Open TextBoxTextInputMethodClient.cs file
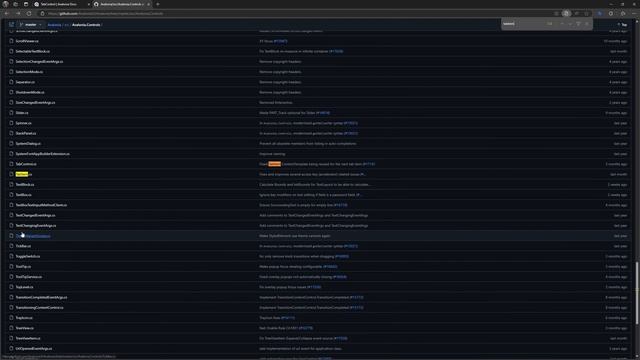The width and height of the screenshot is (640, 360). tap(41, 205)
